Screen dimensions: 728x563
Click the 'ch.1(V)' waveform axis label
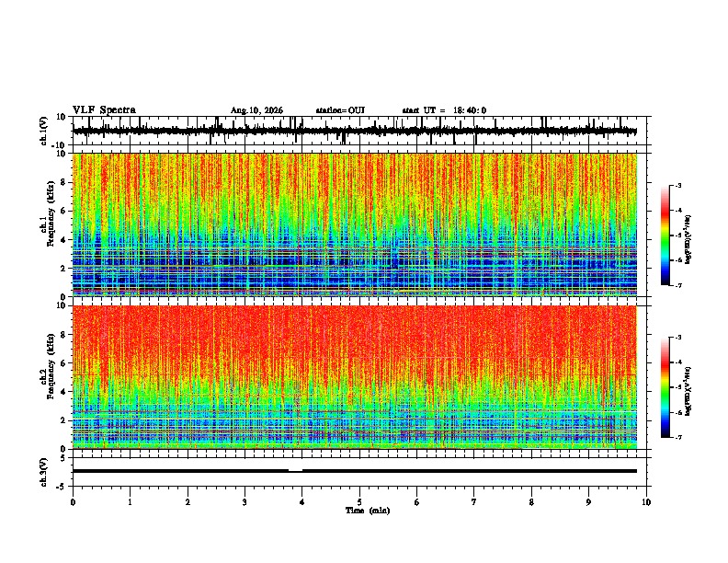pyautogui.click(x=44, y=131)
